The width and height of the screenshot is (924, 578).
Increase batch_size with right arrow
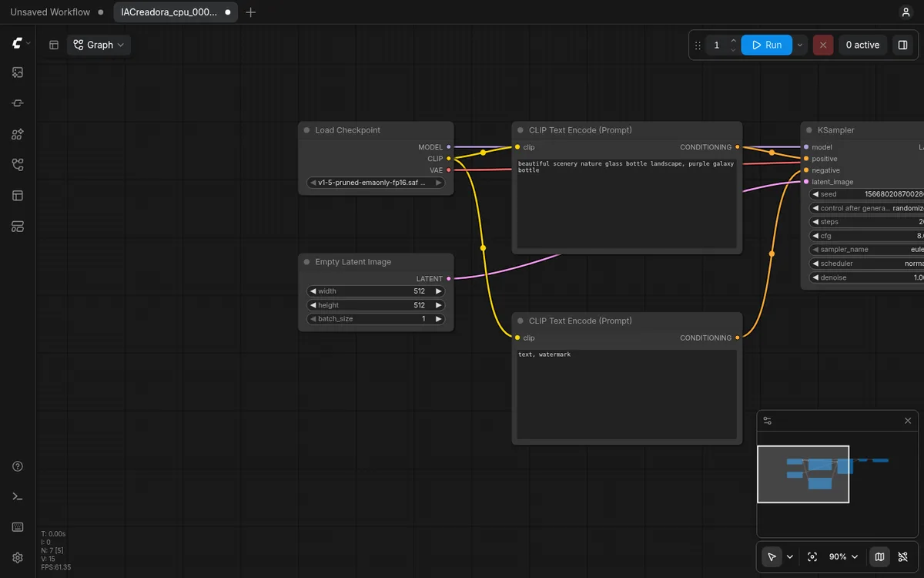click(439, 319)
